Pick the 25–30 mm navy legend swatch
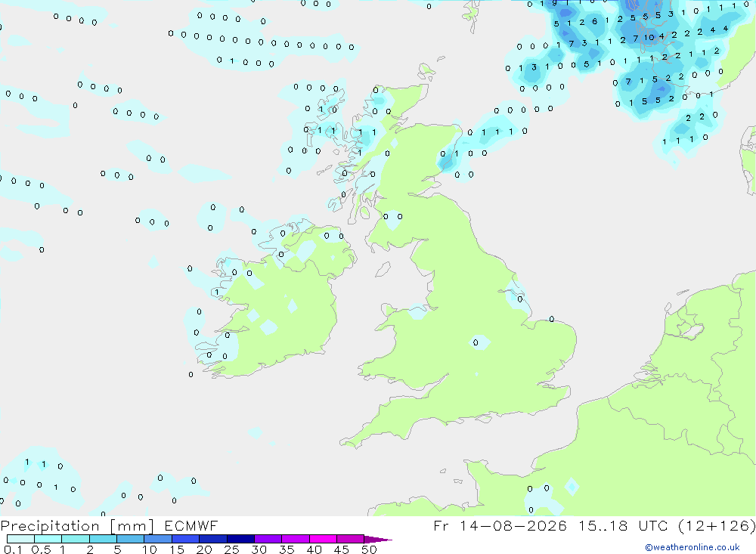Screen dimensions: 756x554 click(x=240, y=539)
